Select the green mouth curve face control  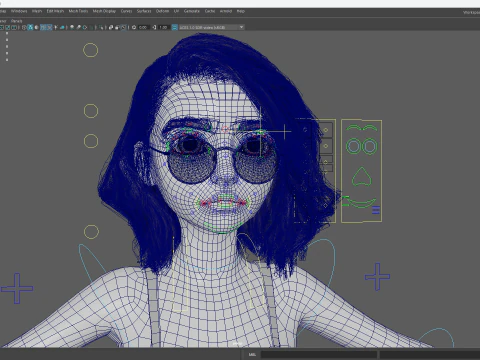pyautogui.click(x=361, y=202)
